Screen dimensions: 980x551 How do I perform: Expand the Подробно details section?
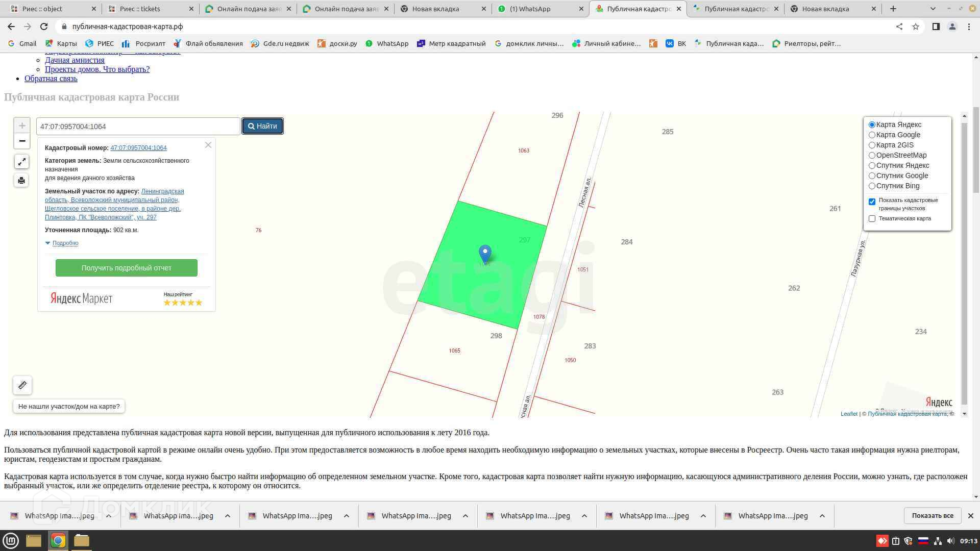[65, 243]
